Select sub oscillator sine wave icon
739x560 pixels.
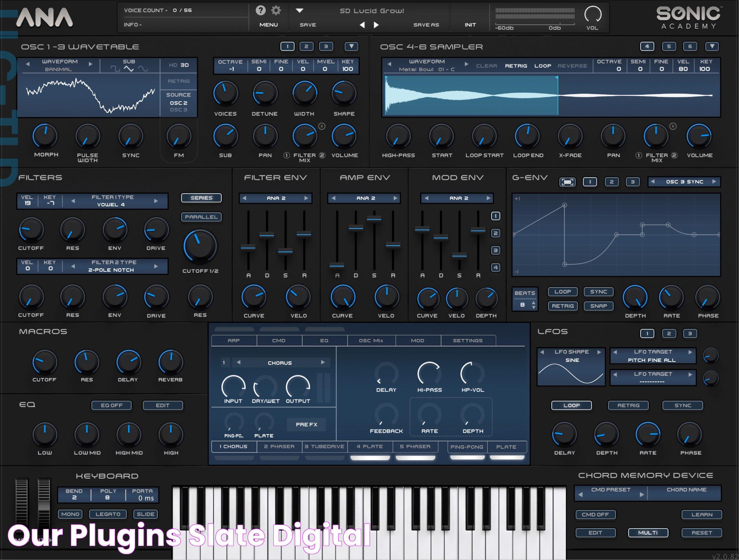pyautogui.click(x=143, y=69)
